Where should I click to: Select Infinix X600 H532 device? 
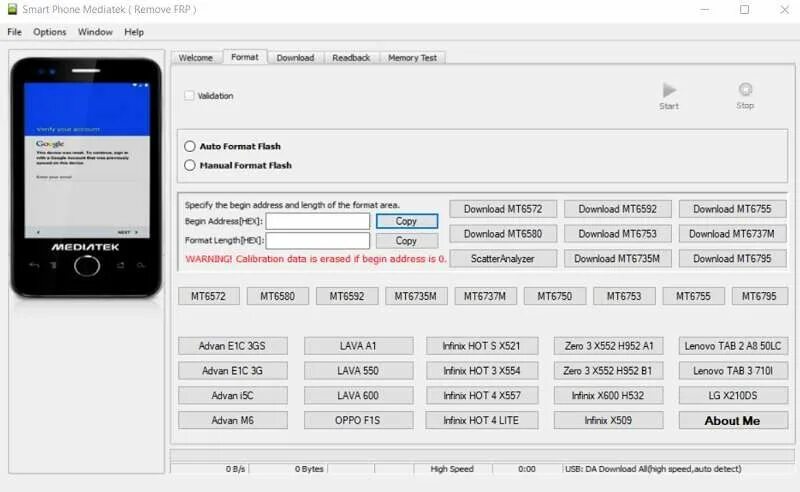[609, 396]
